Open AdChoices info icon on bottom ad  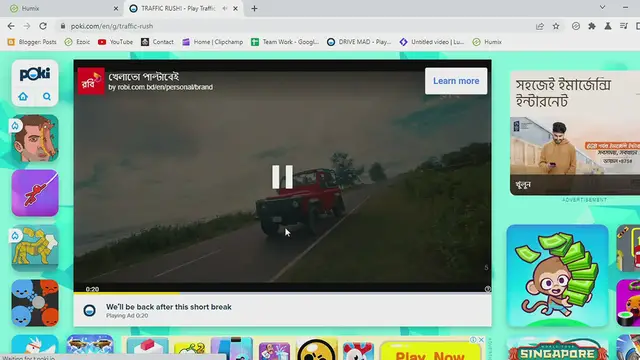(x=473, y=340)
